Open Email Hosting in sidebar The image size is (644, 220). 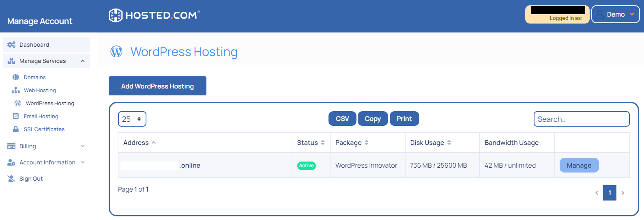[x=41, y=116]
